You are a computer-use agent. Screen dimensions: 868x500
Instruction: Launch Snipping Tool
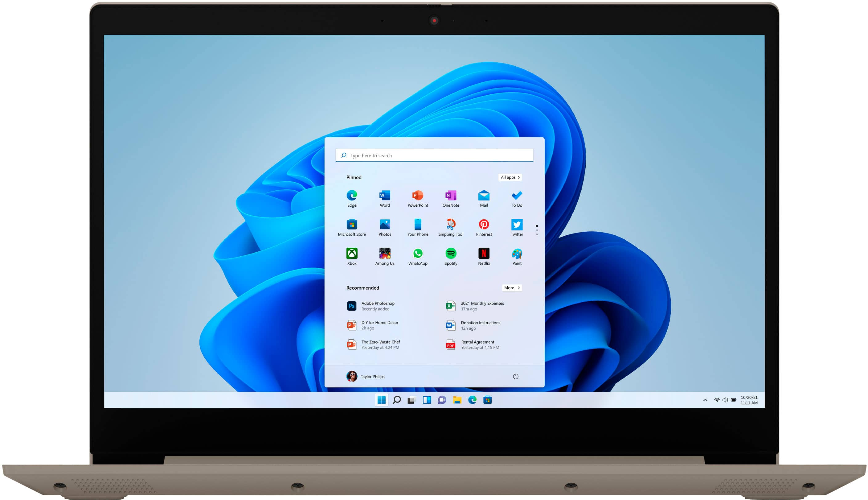tap(449, 226)
